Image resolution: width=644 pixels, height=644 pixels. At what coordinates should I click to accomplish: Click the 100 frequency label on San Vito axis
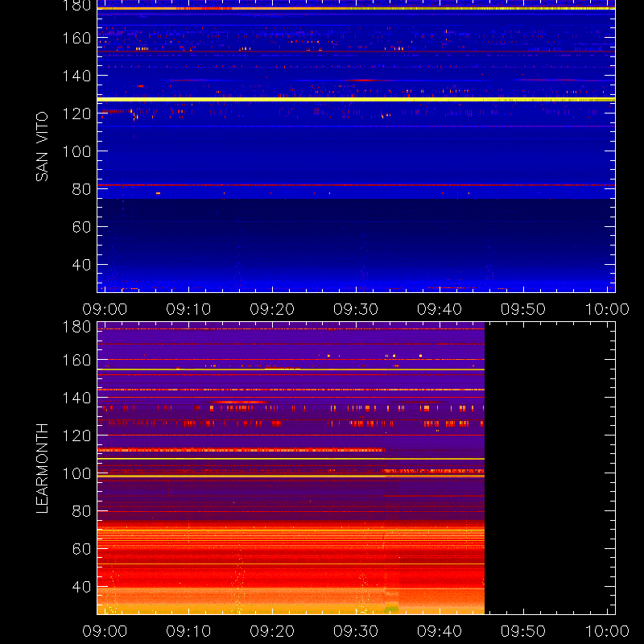(76, 151)
